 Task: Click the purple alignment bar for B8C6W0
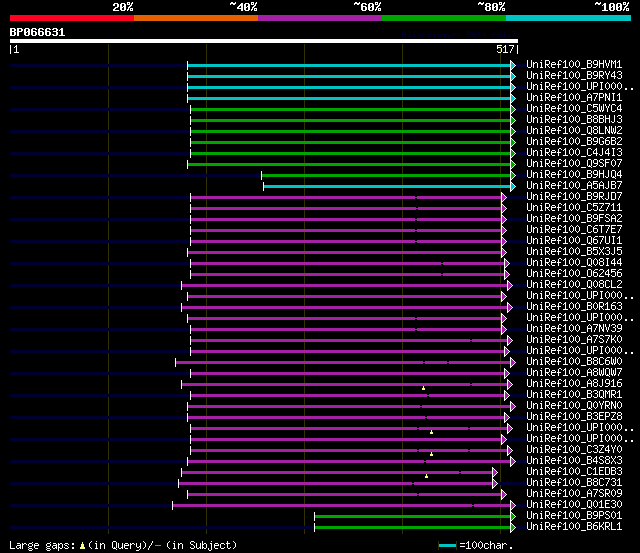pyautogui.click(x=345, y=362)
